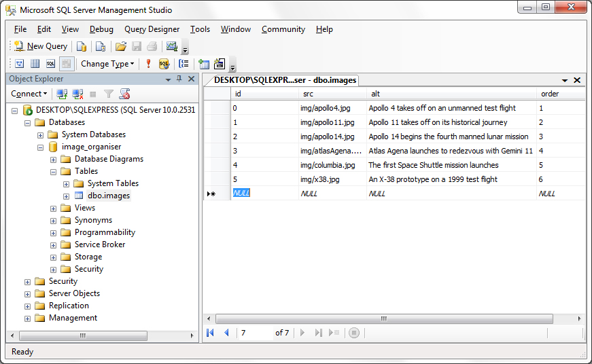
Task: Open the Query Designer menu
Action: click(x=152, y=29)
